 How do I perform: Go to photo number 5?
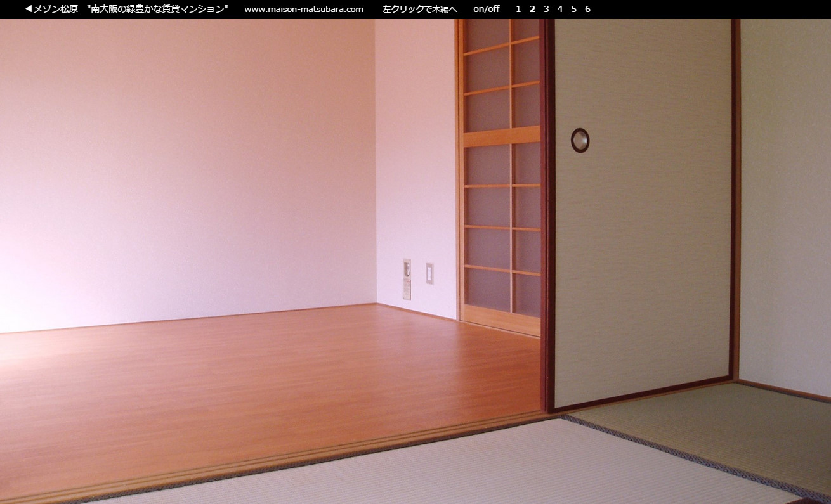[x=574, y=9]
